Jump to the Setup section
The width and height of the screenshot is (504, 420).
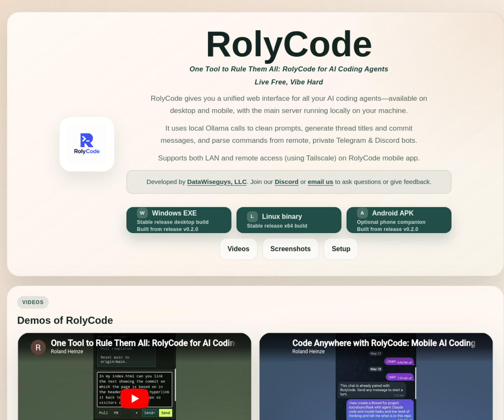[341, 249]
